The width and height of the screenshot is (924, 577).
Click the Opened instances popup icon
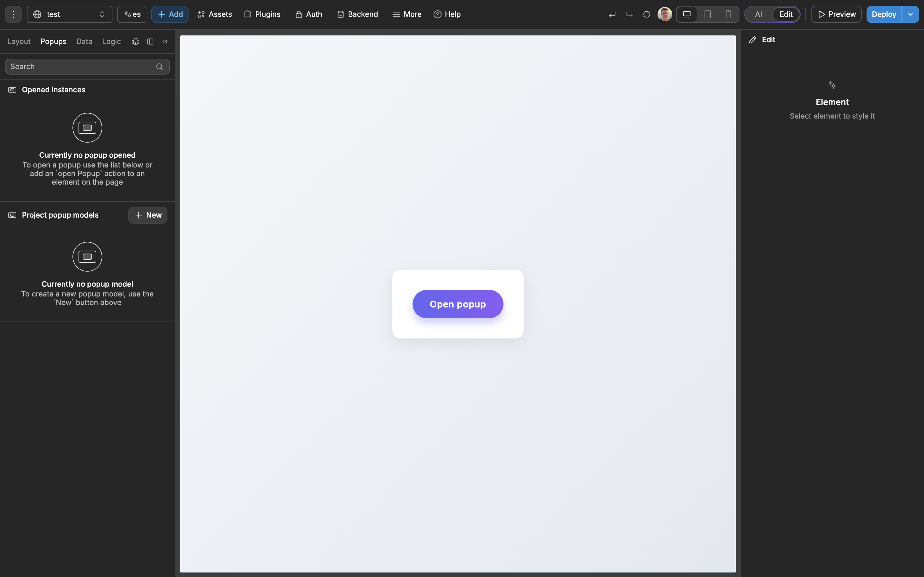12,90
